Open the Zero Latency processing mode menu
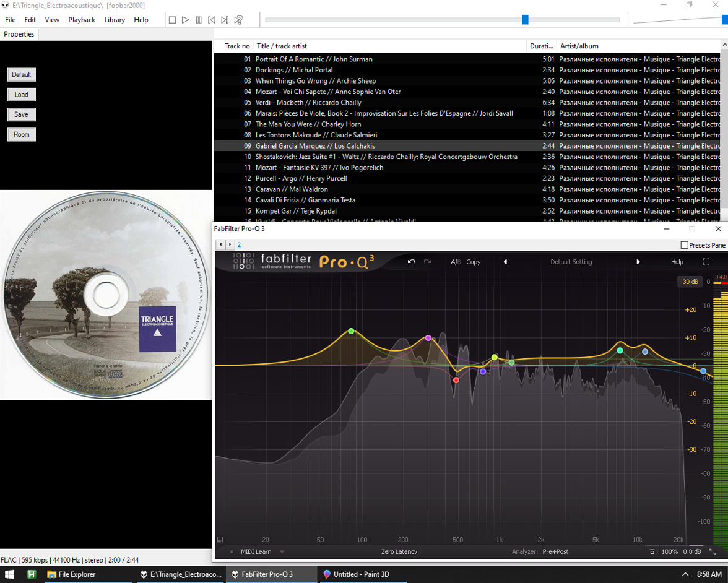The height and width of the screenshot is (583, 728). point(399,551)
